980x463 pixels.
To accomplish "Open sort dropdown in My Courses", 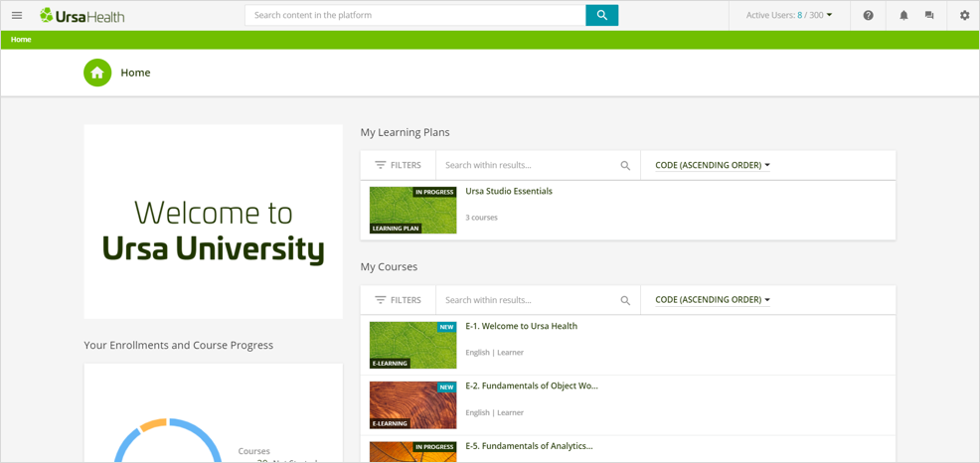I will [713, 300].
